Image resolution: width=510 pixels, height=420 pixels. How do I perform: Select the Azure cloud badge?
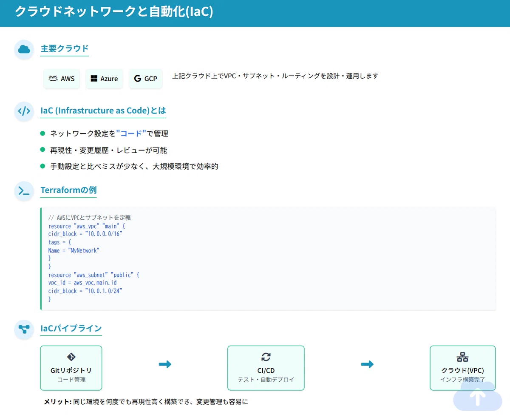coord(104,79)
